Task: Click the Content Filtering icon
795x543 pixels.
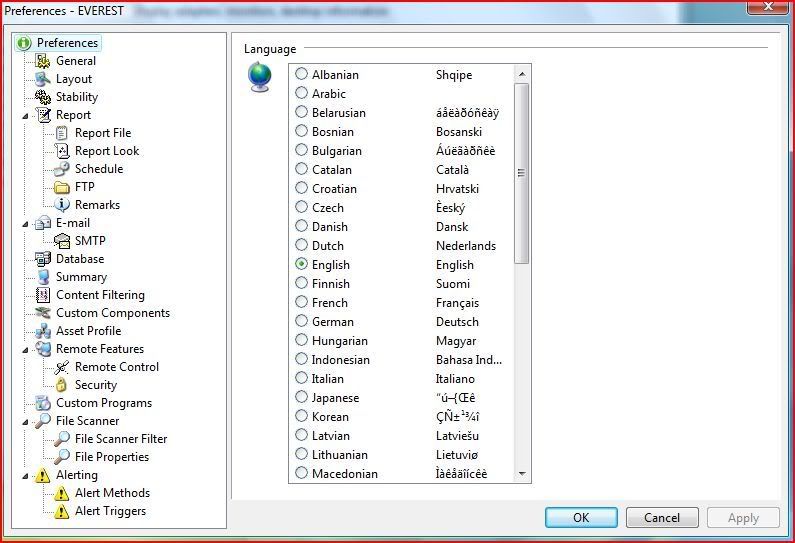Action: 43,295
